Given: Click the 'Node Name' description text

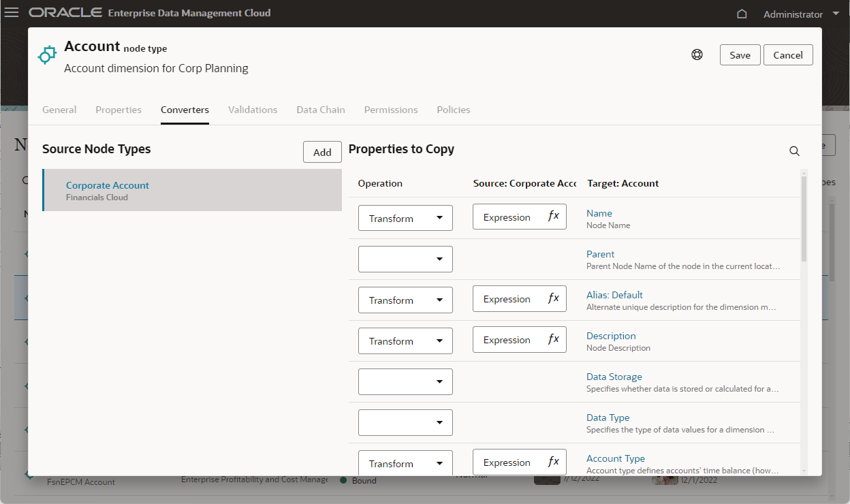Looking at the screenshot, I should coord(608,225).
